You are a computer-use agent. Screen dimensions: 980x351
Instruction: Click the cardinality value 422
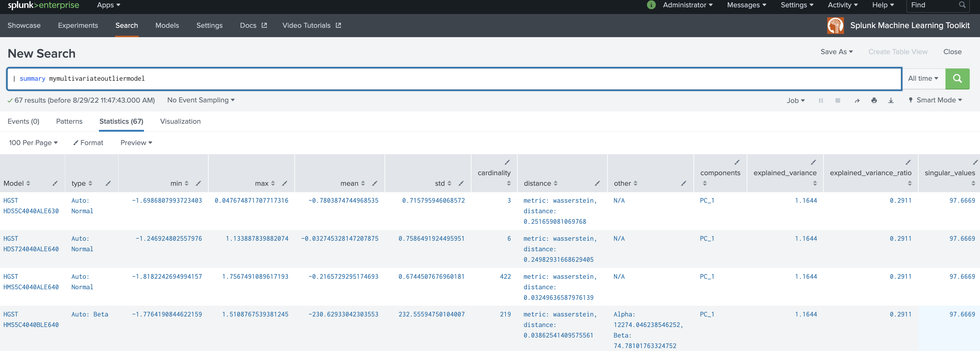(x=505, y=277)
